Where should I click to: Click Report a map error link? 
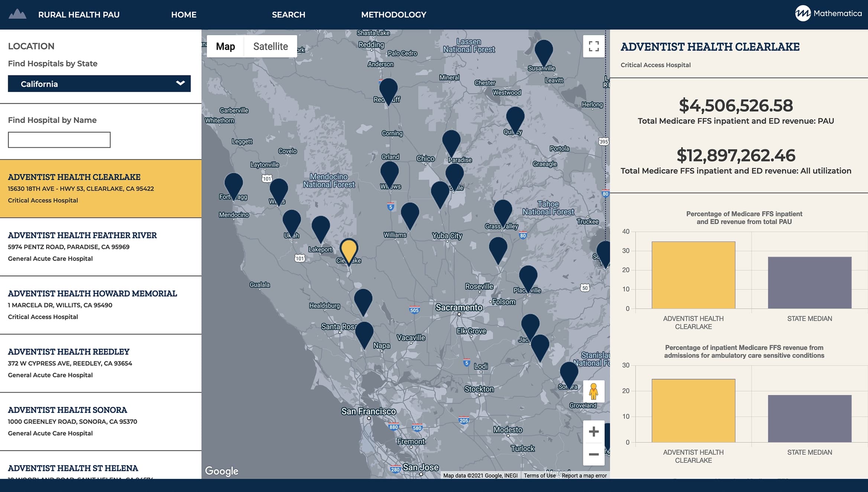click(x=584, y=475)
